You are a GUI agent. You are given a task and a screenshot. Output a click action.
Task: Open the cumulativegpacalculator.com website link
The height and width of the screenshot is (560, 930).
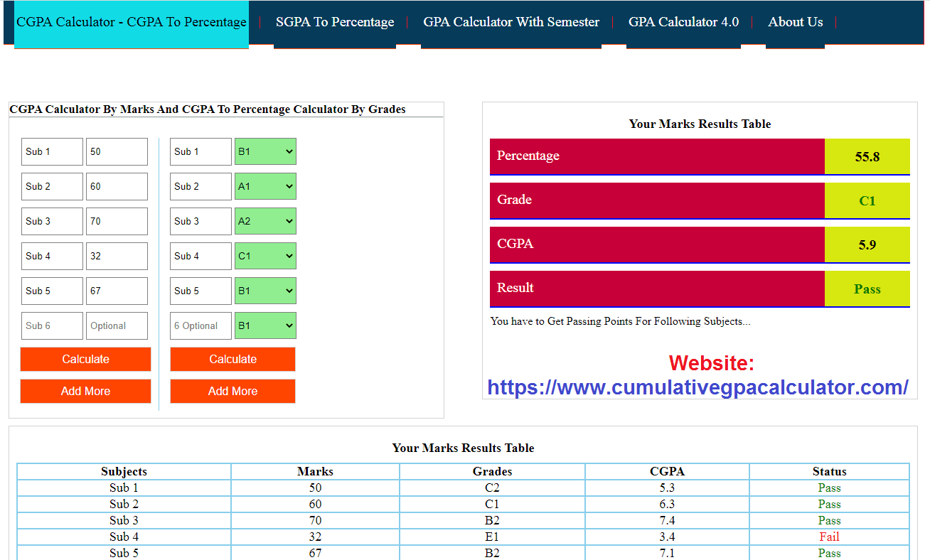pyautogui.click(x=698, y=387)
